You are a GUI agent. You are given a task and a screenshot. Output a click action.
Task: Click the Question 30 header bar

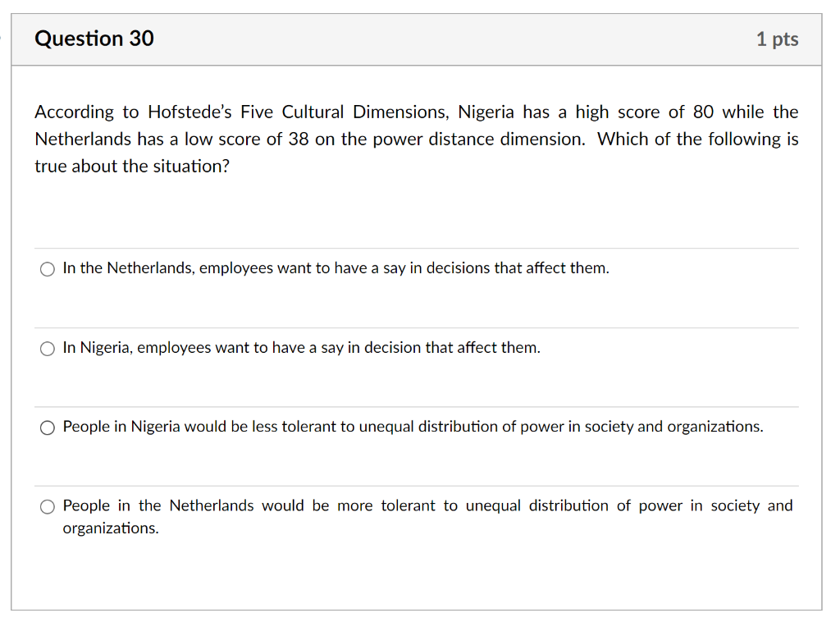(417, 38)
